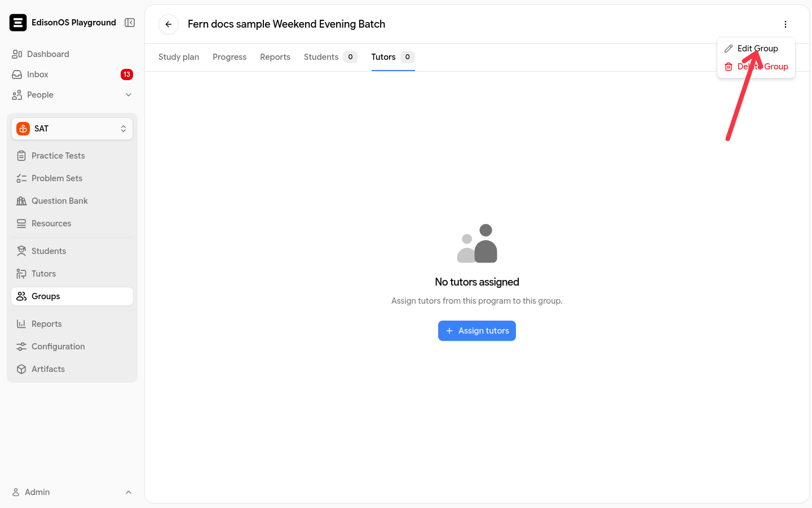
Task: Click the unread count badge 13
Action: click(x=127, y=75)
